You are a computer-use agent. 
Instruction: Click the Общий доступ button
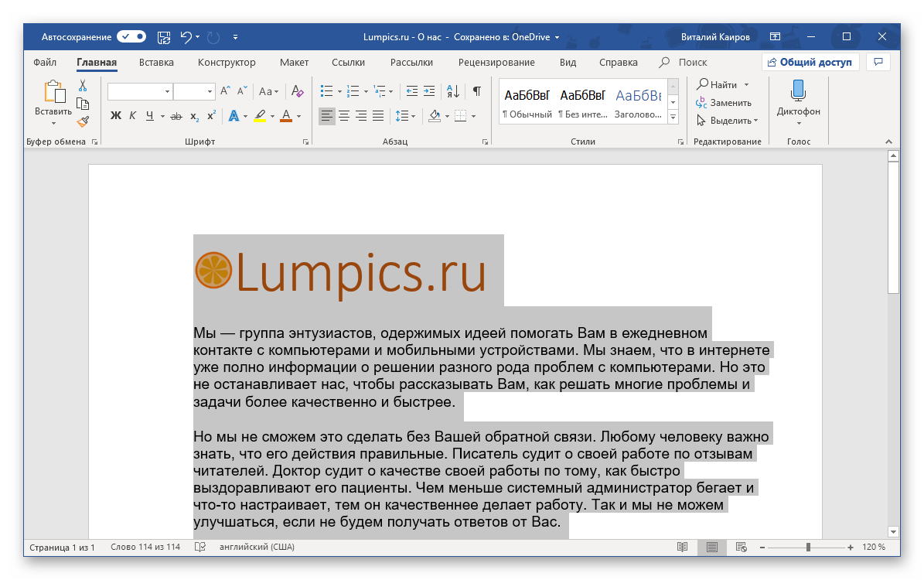point(810,63)
